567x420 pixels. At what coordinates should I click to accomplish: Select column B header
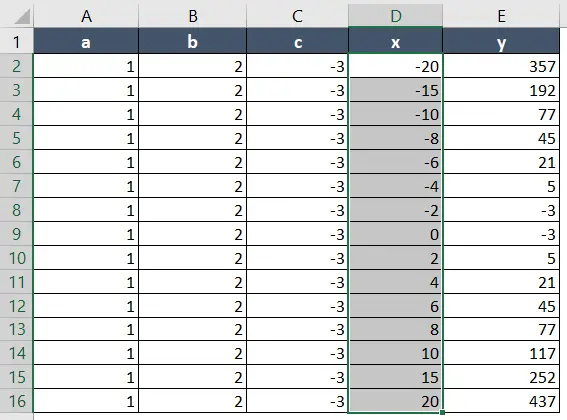(x=192, y=16)
